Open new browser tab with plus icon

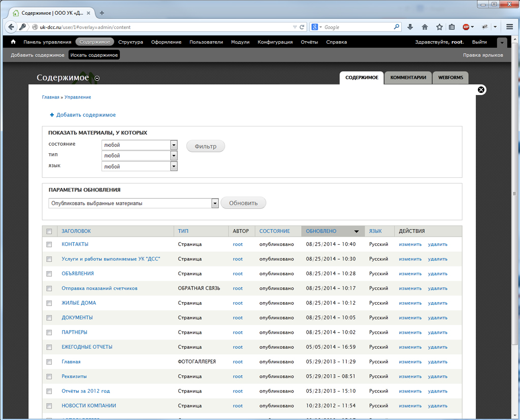[102, 13]
